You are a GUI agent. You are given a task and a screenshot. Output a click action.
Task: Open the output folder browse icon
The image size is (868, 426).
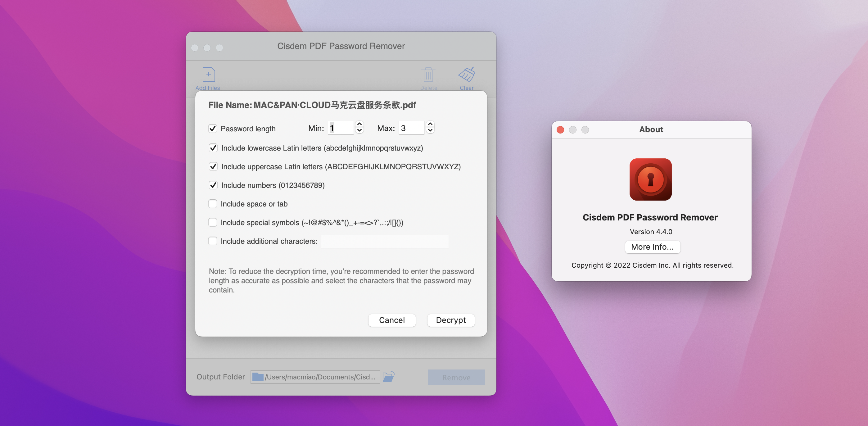[x=388, y=377]
